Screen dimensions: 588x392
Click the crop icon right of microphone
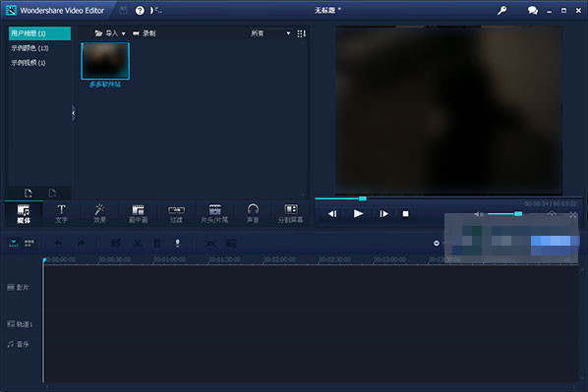click(x=210, y=244)
